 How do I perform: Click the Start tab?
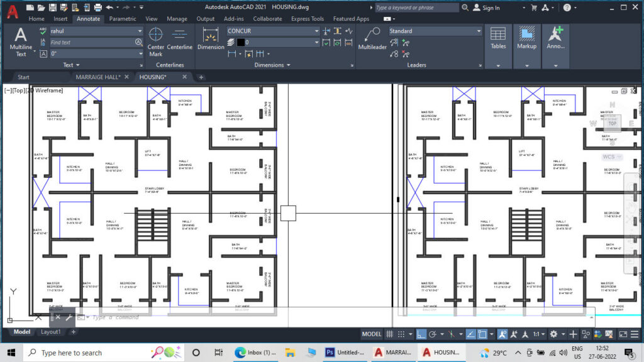23,77
